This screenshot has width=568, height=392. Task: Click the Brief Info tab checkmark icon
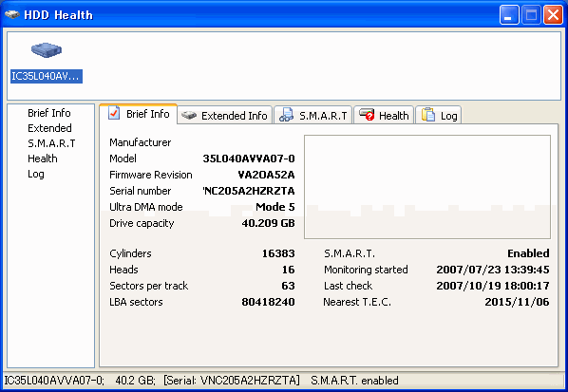[114, 113]
